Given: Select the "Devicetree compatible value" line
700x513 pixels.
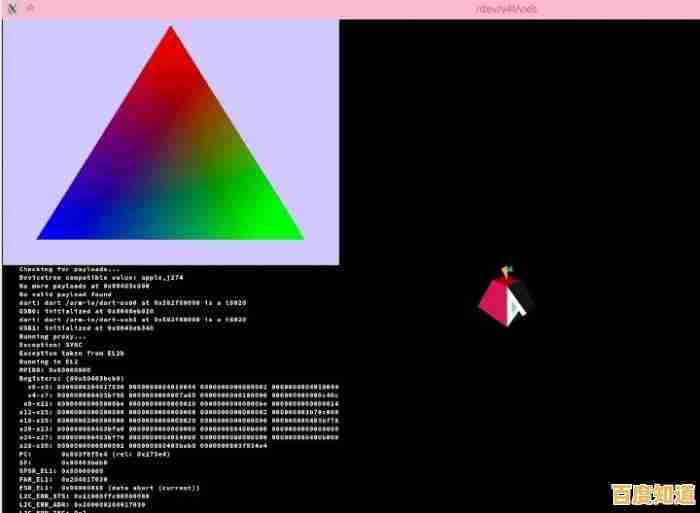Looking at the screenshot, I should [x=101, y=277].
